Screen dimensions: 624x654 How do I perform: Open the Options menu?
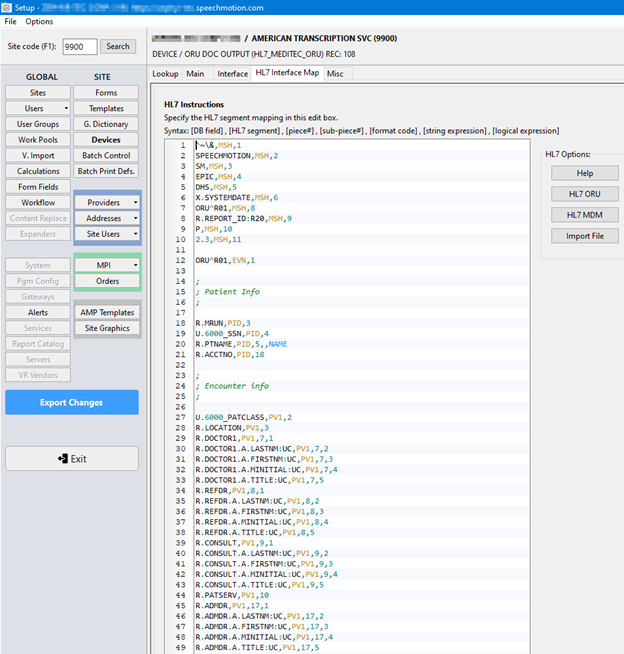click(39, 22)
